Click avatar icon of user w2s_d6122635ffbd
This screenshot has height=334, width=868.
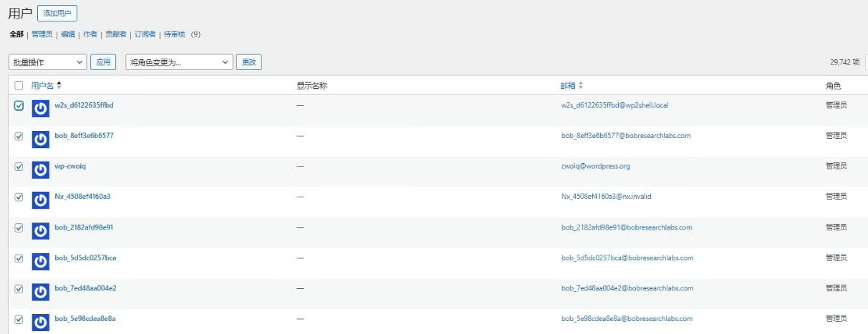coord(41,109)
